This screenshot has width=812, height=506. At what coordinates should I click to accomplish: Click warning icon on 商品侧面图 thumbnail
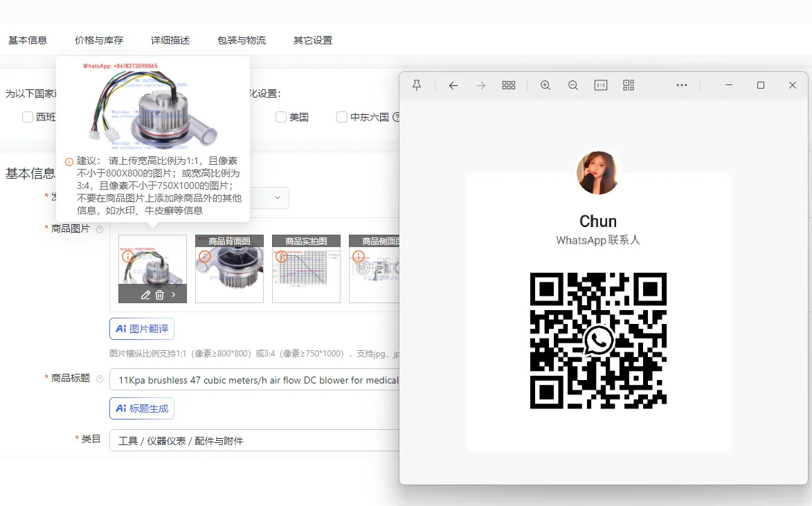(359, 256)
